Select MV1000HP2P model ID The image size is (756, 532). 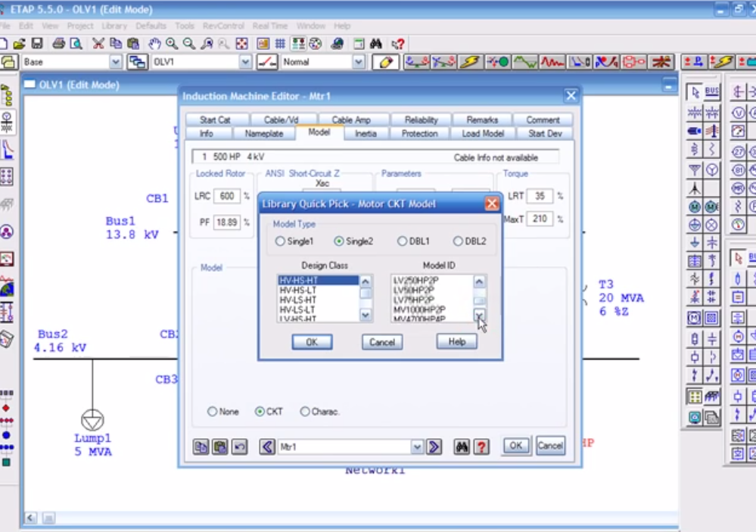432,310
